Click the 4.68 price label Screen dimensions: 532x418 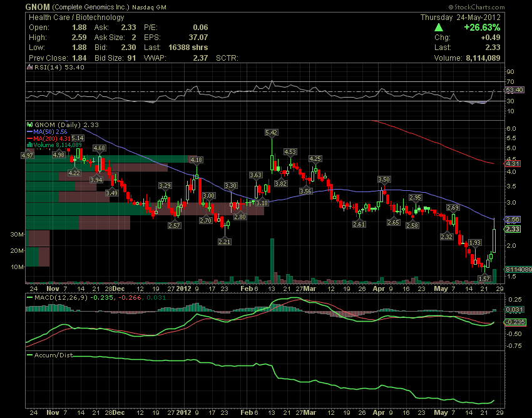(x=99, y=148)
